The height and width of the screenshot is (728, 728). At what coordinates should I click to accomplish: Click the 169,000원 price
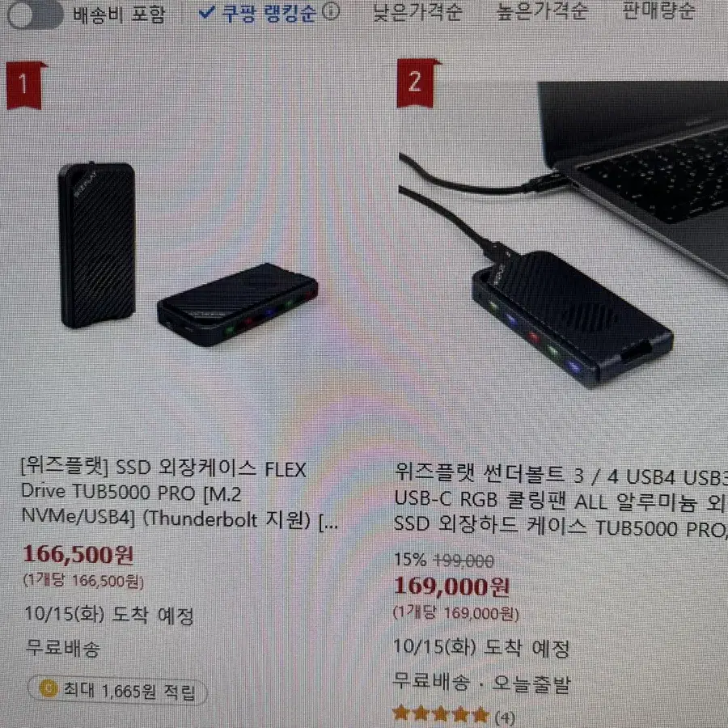451,586
